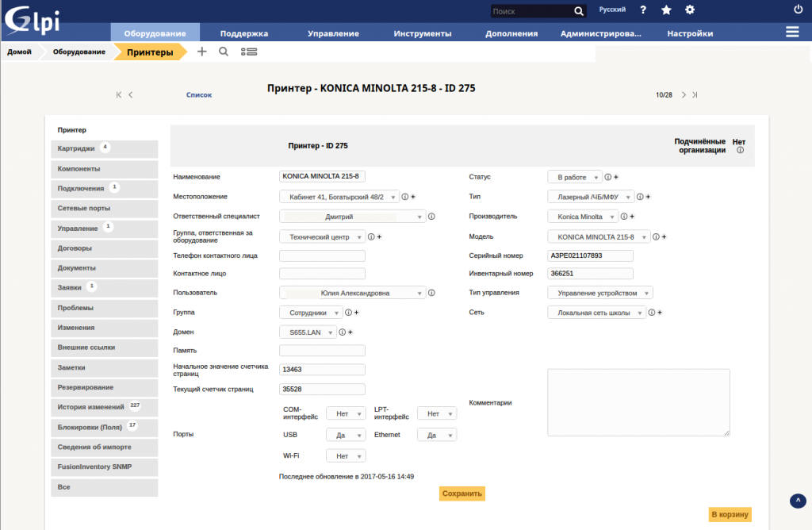Open the Тип dropdown
The image size is (812, 530).
pos(591,197)
